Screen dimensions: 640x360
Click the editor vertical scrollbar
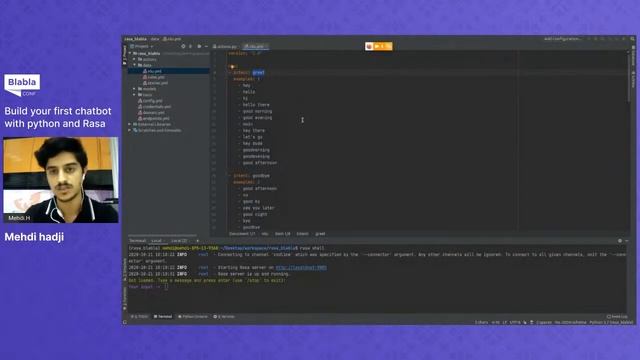[628, 78]
